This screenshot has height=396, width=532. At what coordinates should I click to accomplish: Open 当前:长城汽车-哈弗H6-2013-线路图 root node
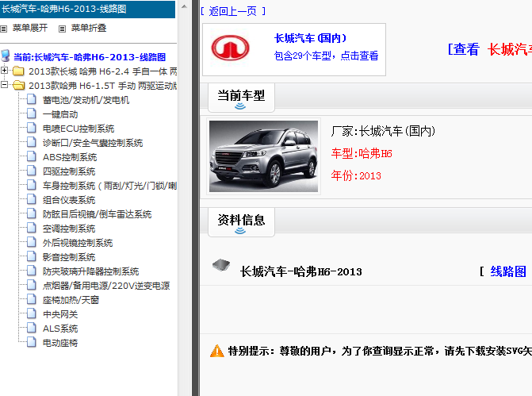pos(90,57)
